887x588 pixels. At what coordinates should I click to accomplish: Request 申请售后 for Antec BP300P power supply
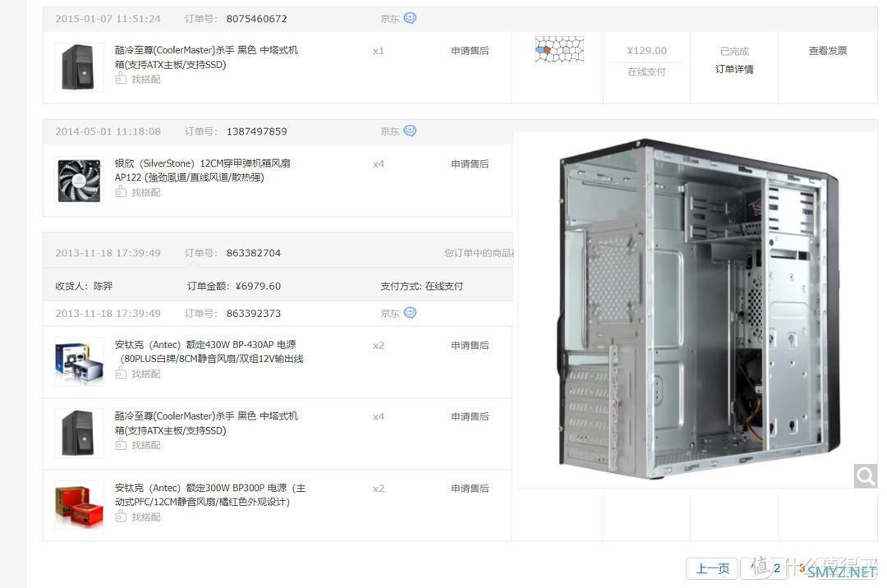click(470, 488)
